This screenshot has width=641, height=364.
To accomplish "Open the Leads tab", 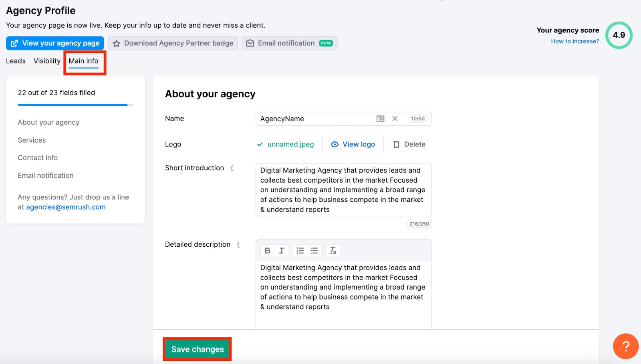I will tap(16, 61).
